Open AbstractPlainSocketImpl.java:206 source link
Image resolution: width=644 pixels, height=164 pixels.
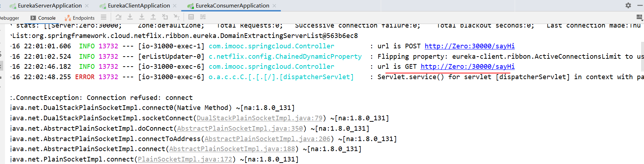coord(268,139)
